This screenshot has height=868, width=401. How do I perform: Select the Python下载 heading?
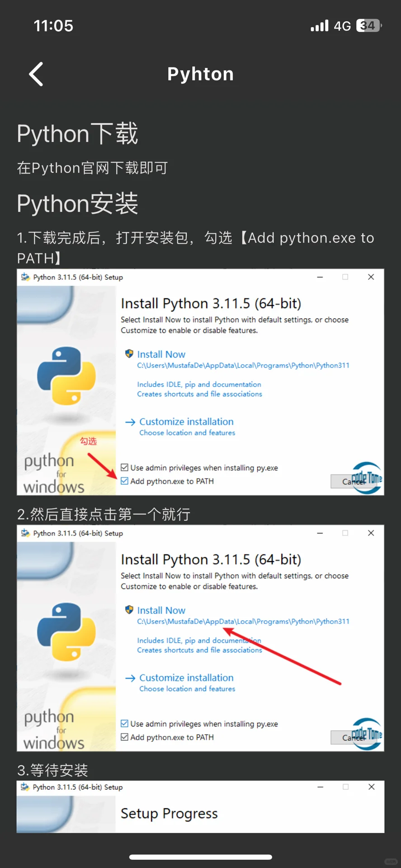77,134
